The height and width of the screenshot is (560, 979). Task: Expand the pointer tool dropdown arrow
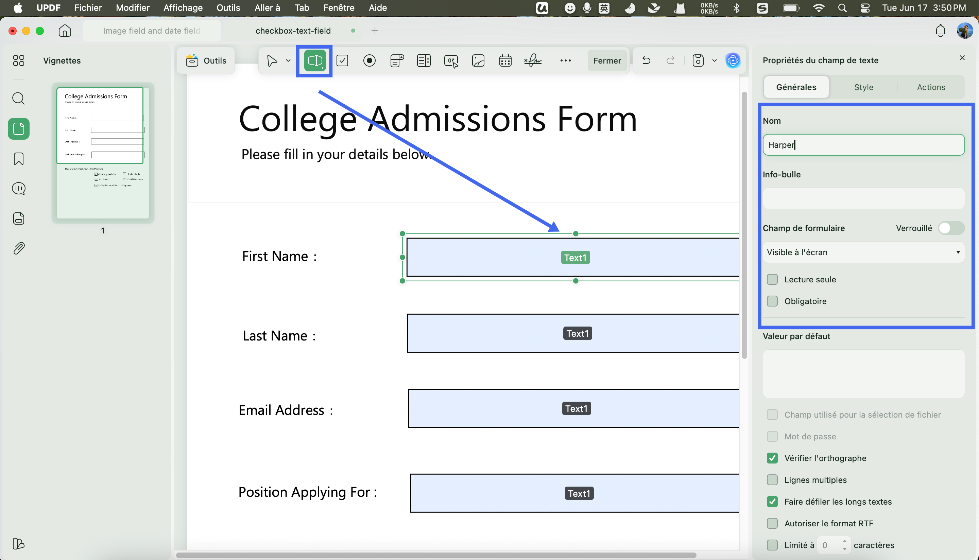[x=288, y=60]
